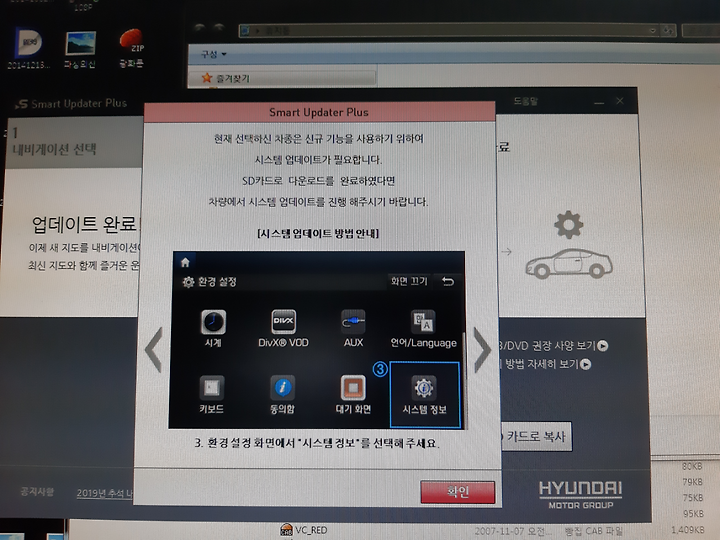The width and height of the screenshot is (720, 540).
Task: Select the 내비게이션 선택 step tab
Action: point(73,142)
